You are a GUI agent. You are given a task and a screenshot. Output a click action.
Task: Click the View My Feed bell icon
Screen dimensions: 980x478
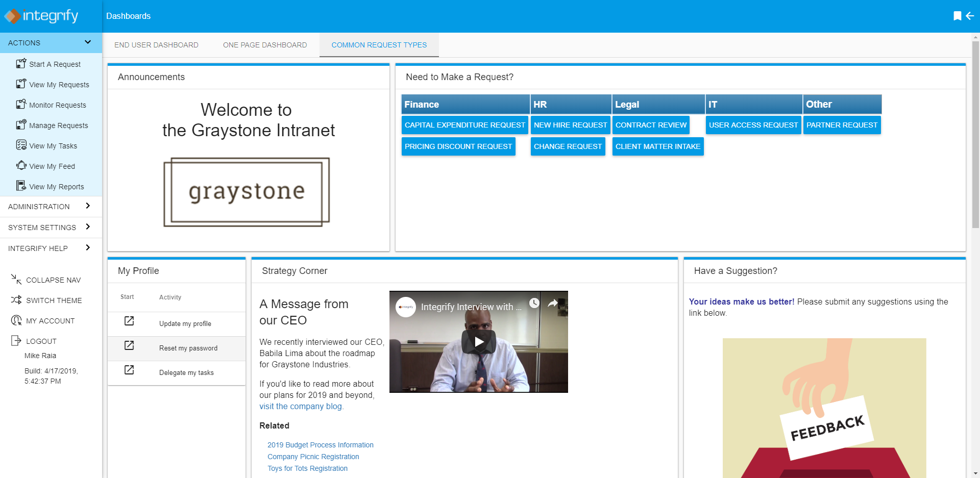tap(20, 165)
